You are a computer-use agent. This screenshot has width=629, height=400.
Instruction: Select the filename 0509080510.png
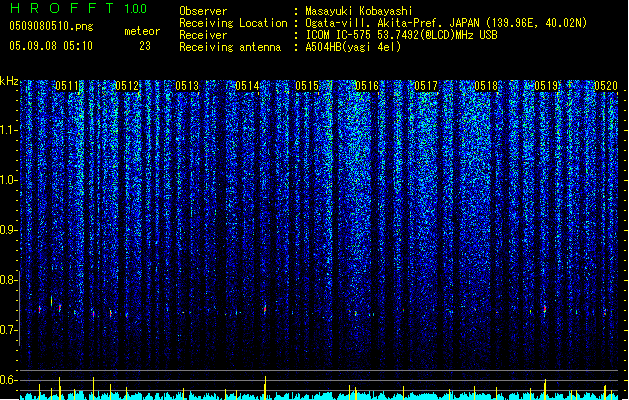pos(51,26)
